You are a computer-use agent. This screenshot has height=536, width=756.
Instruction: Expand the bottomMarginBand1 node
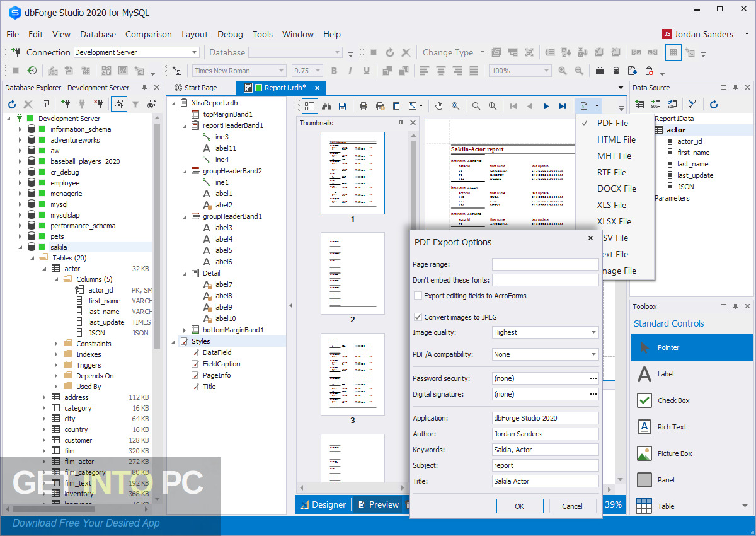184,330
